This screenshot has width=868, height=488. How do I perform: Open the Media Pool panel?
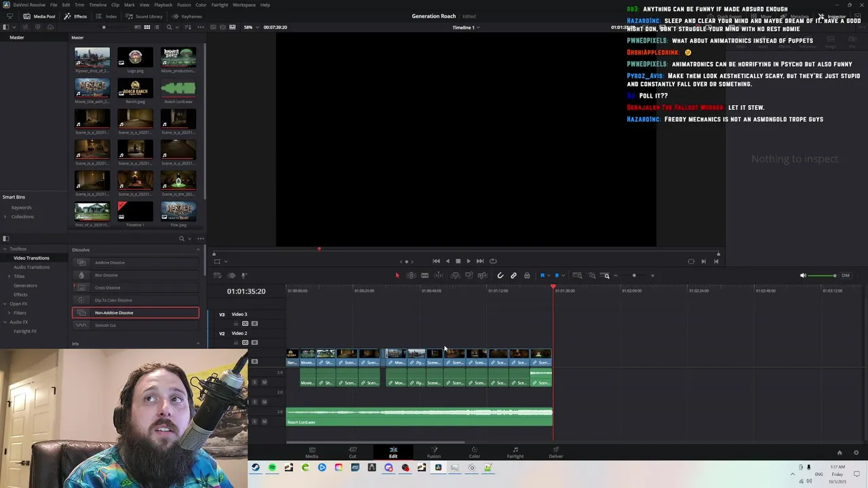39,16
